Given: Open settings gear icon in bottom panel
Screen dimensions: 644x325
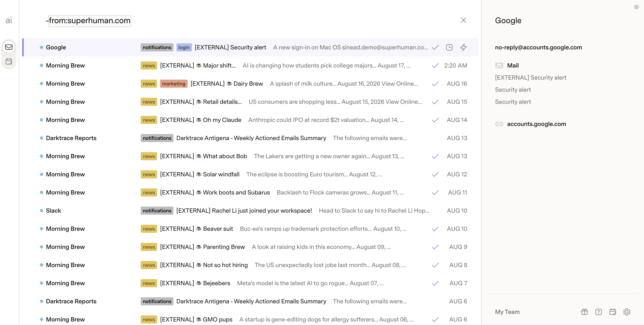Looking at the screenshot, I should point(627,312).
